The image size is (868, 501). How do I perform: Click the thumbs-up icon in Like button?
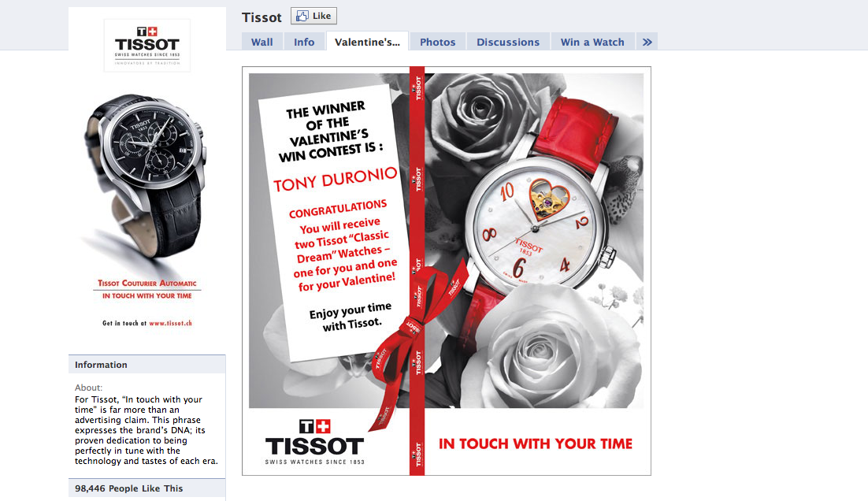[302, 16]
